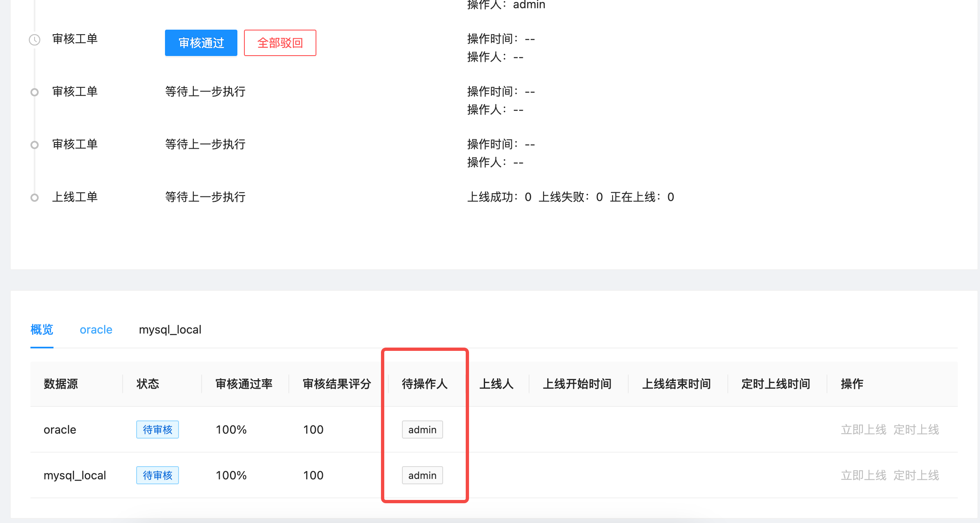
Task: Click the admin tag under 待操作人 for mysql_local
Action: tap(422, 475)
